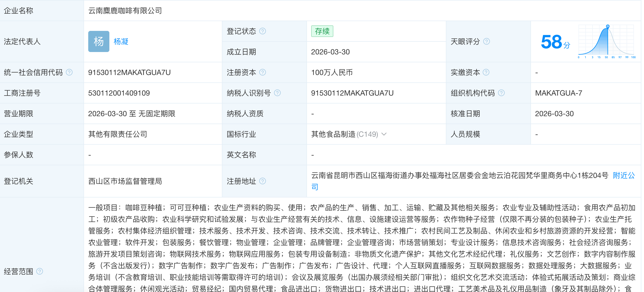
Task: Click question icon beside 经营范围
Action: [40, 271]
